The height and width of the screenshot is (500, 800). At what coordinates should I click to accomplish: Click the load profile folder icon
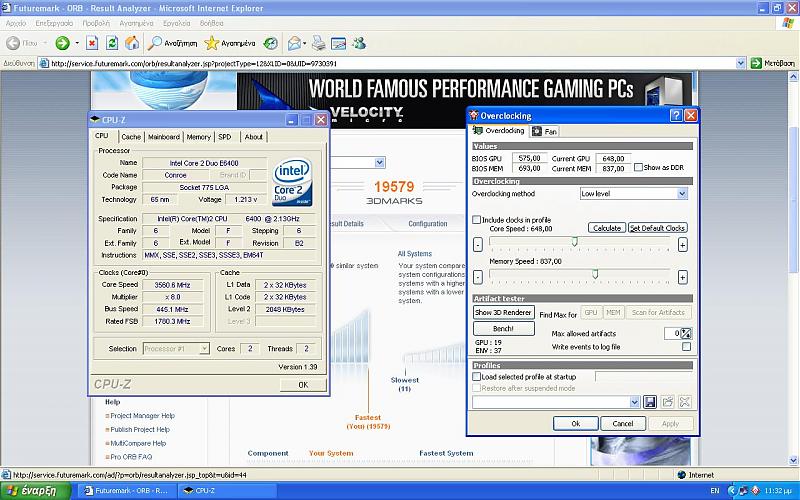click(667, 402)
